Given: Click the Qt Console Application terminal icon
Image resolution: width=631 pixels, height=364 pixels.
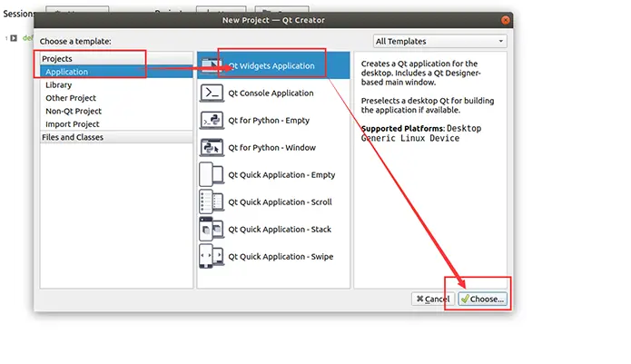Looking at the screenshot, I should tap(212, 93).
